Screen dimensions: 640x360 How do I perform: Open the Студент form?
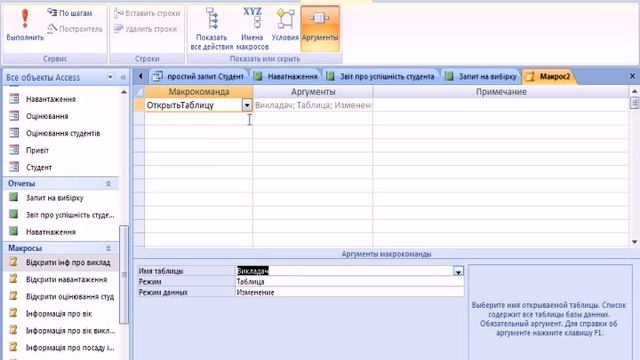coord(39,168)
